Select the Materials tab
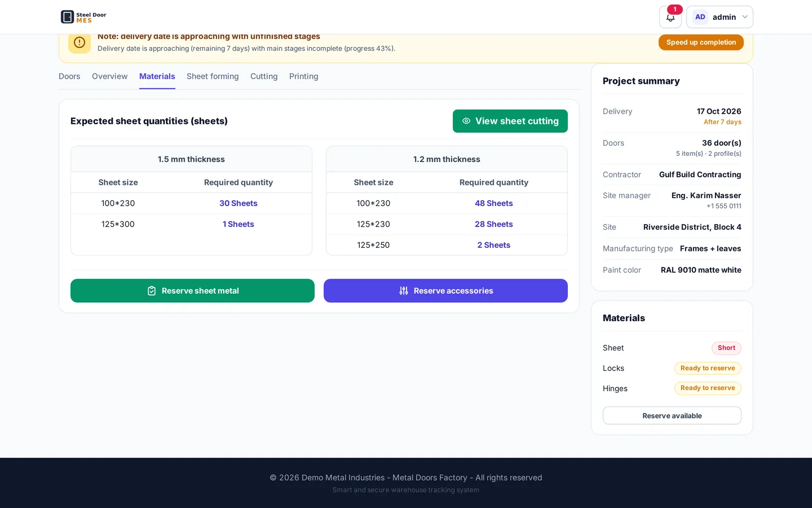This screenshot has height=508, width=812. coord(157,76)
